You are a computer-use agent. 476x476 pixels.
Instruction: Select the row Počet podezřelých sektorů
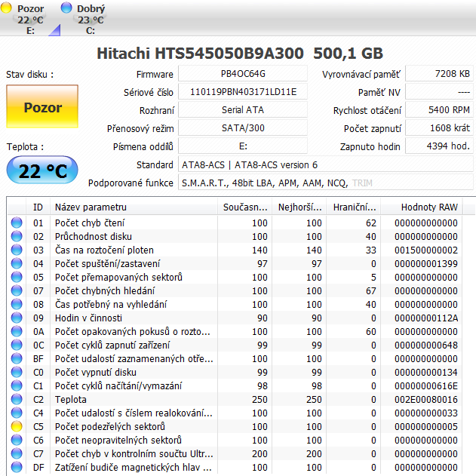click(x=235, y=426)
